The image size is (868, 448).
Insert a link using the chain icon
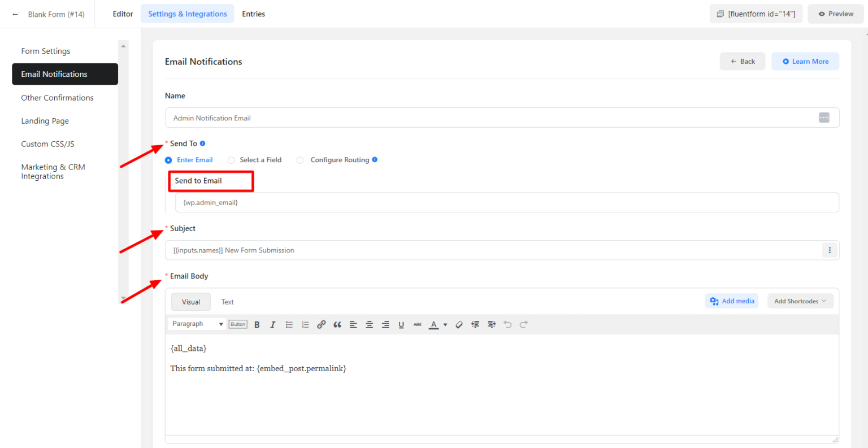click(x=321, y=324)
